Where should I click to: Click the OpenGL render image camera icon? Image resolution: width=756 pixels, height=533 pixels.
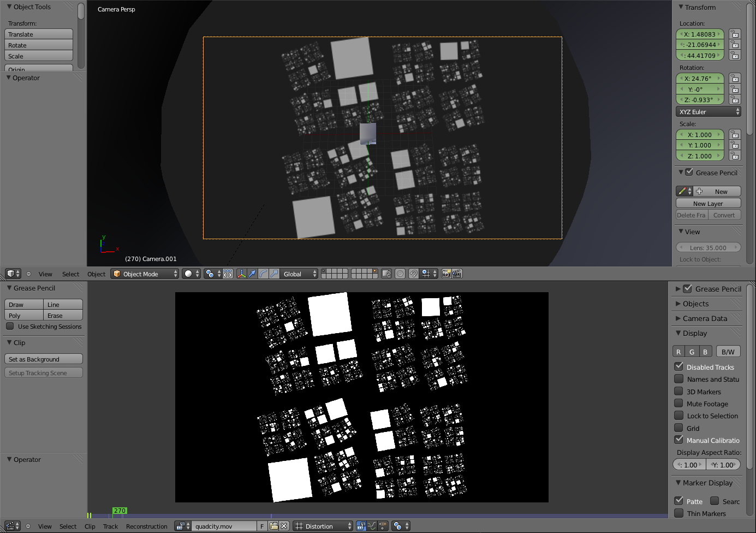[x=446, y=274]
